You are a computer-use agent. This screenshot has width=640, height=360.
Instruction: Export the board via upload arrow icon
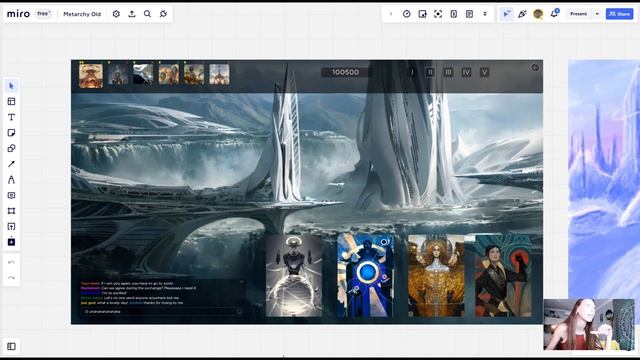132,14
